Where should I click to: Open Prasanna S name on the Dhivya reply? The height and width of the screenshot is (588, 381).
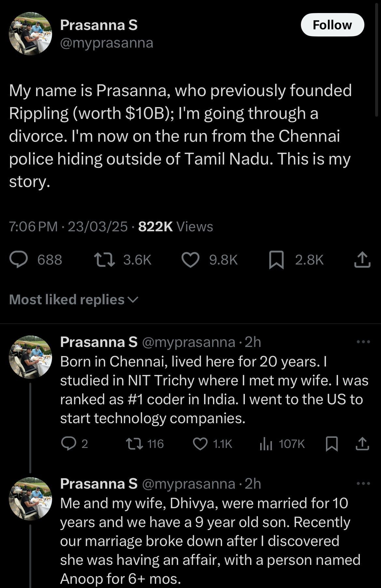click(99, 484)
